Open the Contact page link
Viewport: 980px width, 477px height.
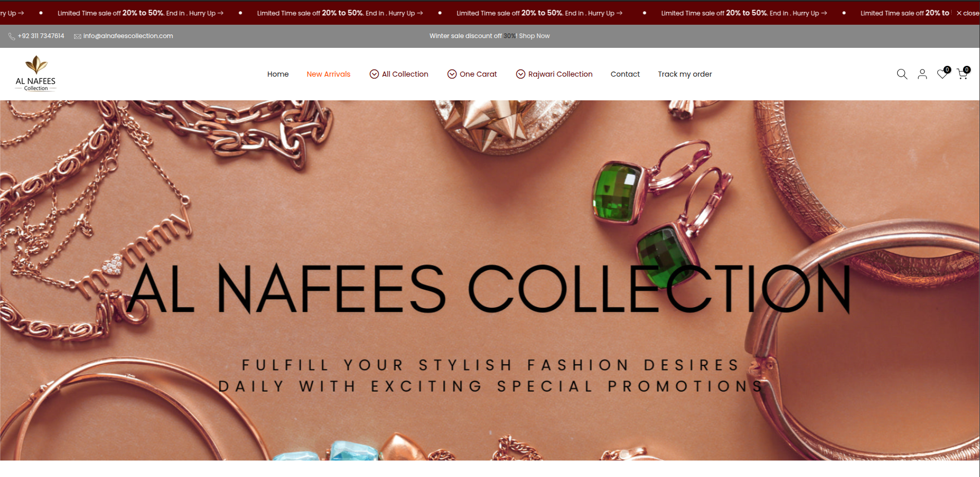click(x=625, y=74)
